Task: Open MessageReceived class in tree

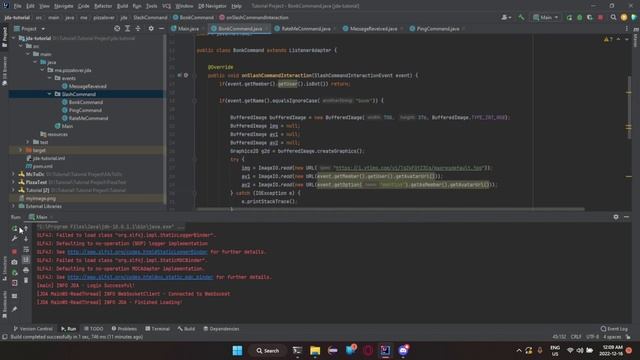Action: coord(84,86)
